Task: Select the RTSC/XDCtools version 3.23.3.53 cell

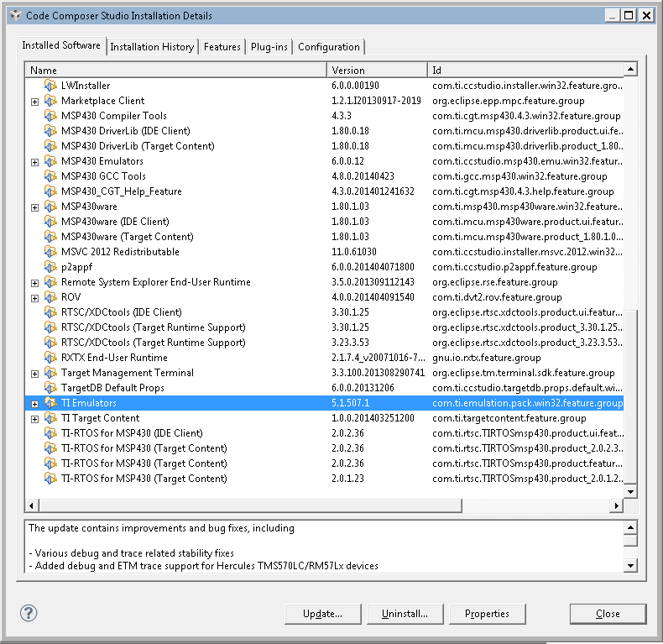Action: (350, 343)
